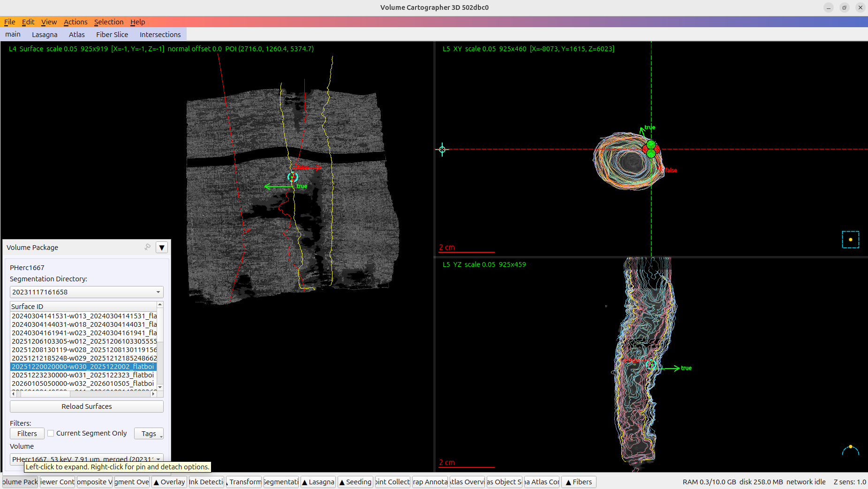
Task: Click the dashed square icon in XY view
Action: coord(850,240)
